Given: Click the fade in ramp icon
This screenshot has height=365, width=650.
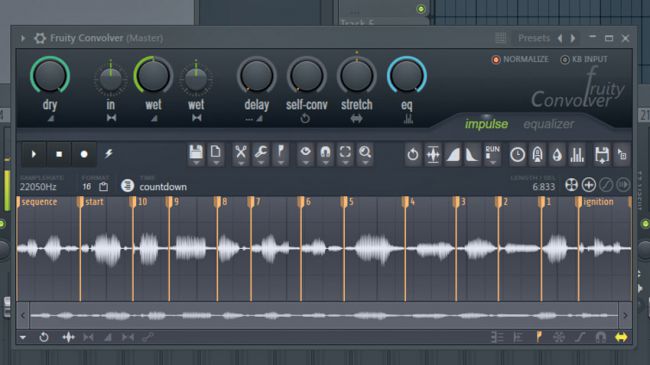Looking at the screenshot, I should coord(453,154).
